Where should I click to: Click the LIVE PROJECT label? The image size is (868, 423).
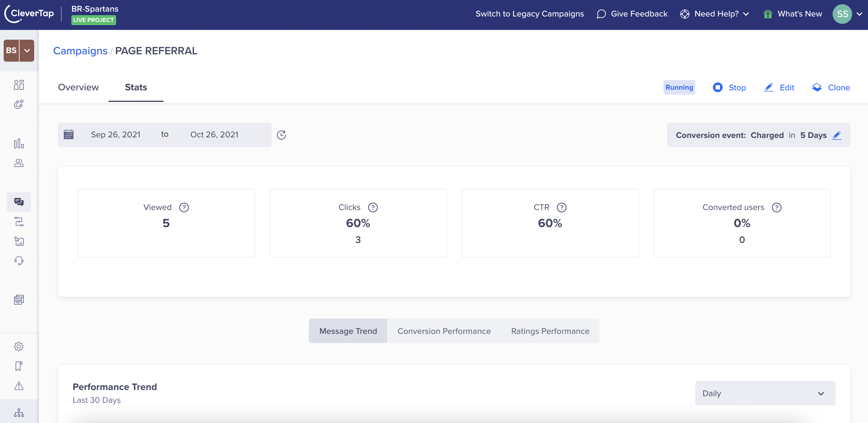tap(94, 20)
